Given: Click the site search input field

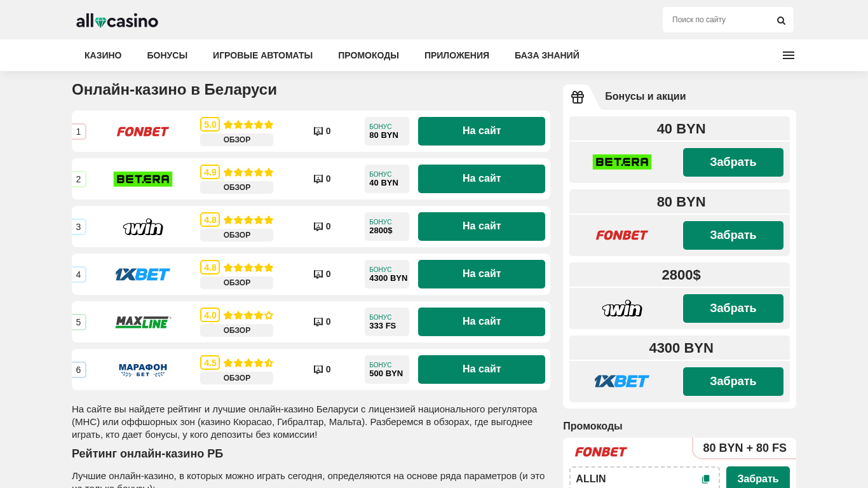Looking at the screenshot, I should pos(718,20).
